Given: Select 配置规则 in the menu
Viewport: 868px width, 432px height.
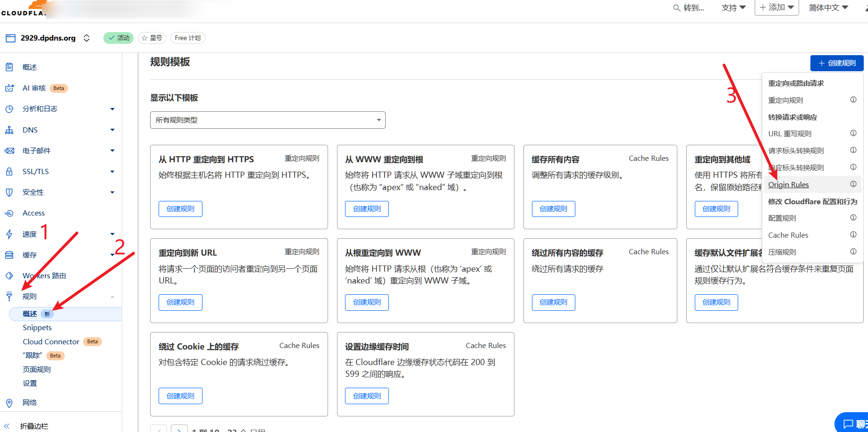Looking at the screenshot, I should pyautogui.click(x=782, y=218).
